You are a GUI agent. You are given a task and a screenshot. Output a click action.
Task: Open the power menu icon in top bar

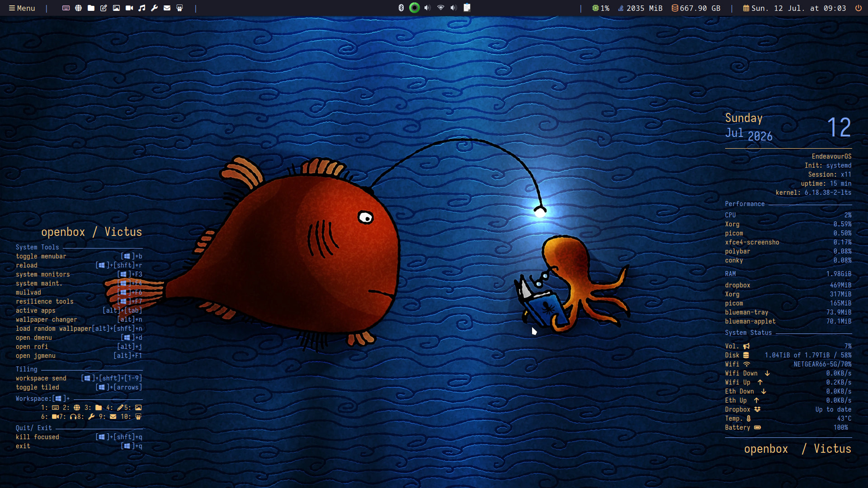pos(858,8)
